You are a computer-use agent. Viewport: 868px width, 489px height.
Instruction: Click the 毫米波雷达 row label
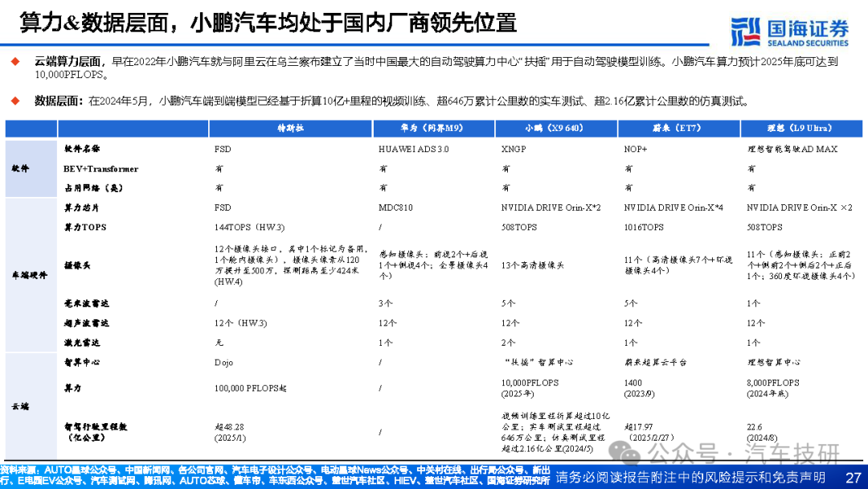click(86, 303)
